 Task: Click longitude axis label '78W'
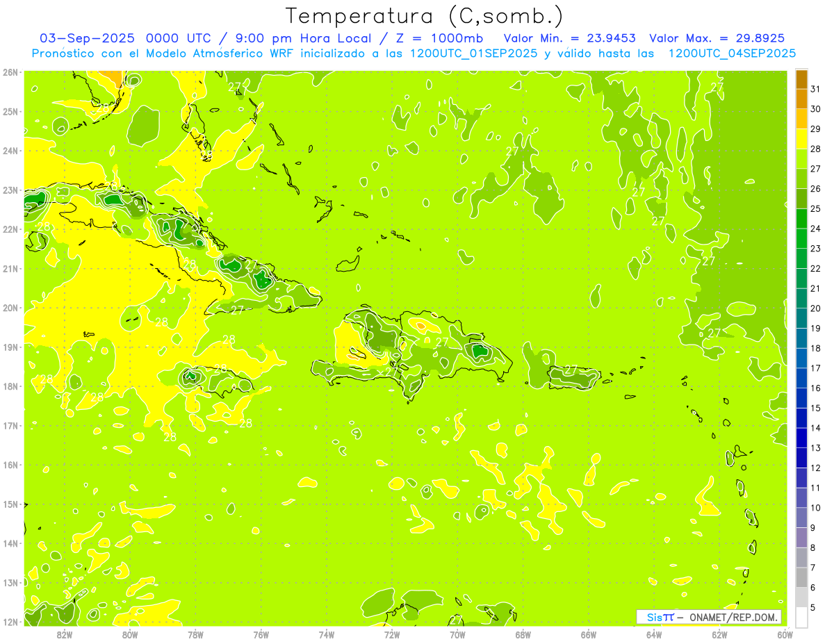tap(195, 634)
